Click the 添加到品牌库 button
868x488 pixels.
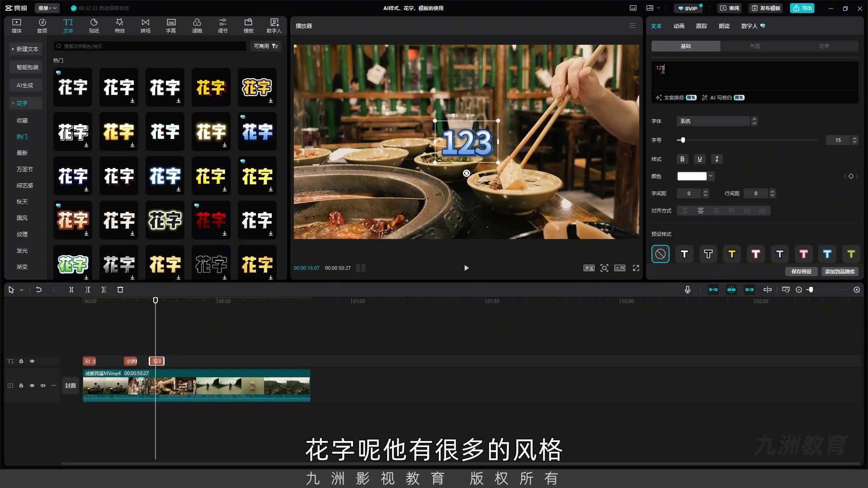(x=840, y=272)
